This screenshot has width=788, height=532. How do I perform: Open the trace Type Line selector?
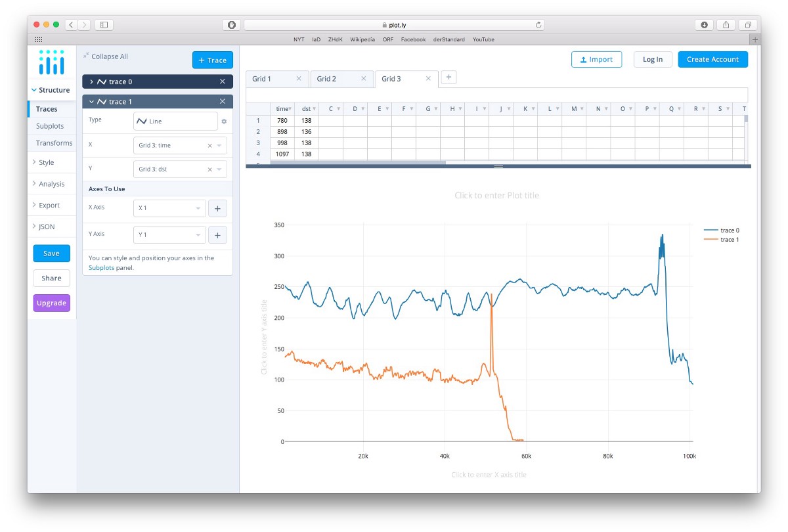175,122
